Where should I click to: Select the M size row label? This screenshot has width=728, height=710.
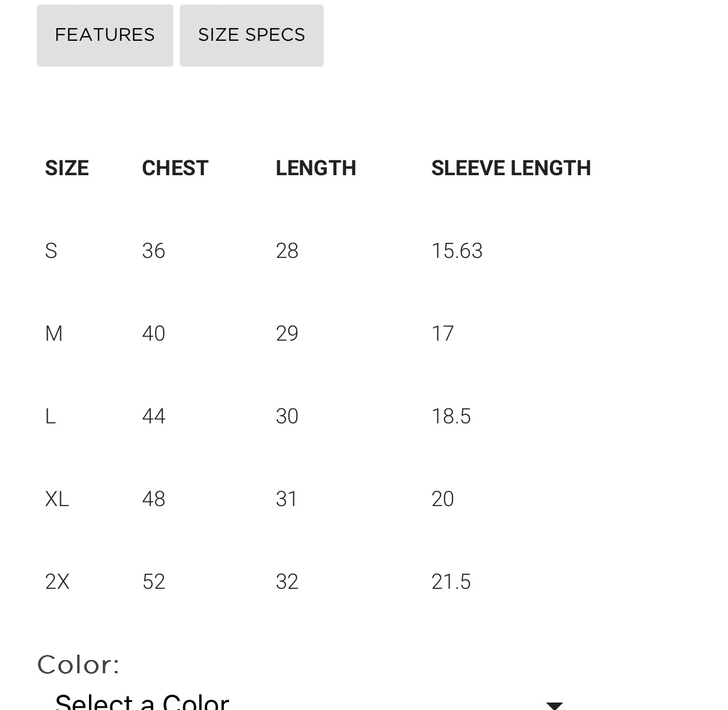tap(53, 334)
